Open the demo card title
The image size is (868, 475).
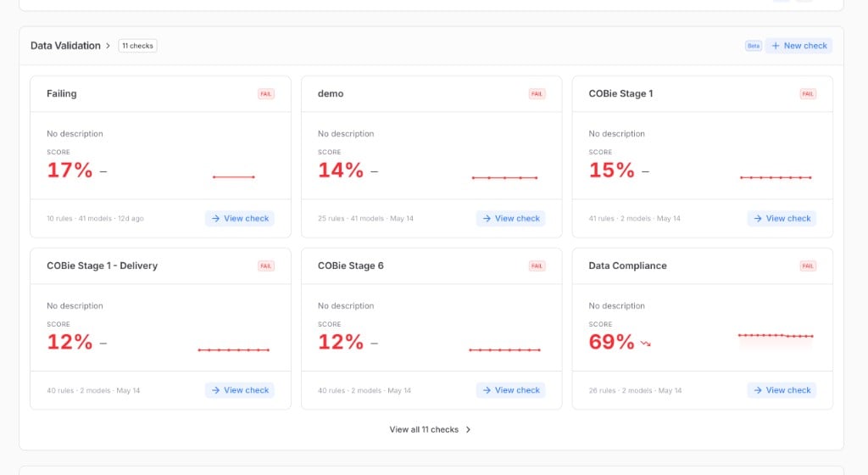click(x=331, y=93)
